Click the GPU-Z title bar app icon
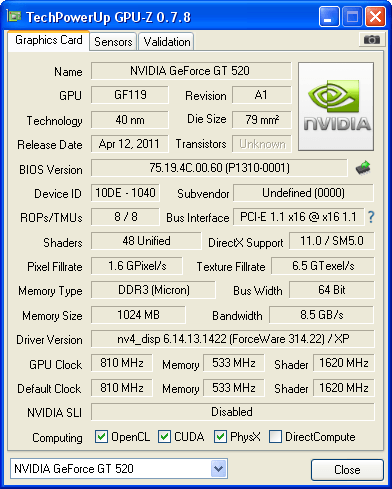The image size is (392, 489). coord(14,16)
